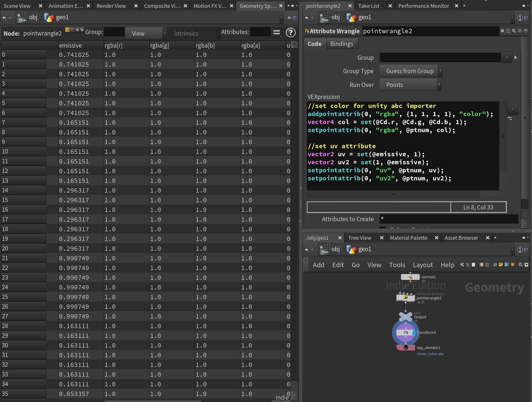Click the equals filter button beside Attributes field
Viewport: 532px width, 402px height.
[x=276, y=33]
